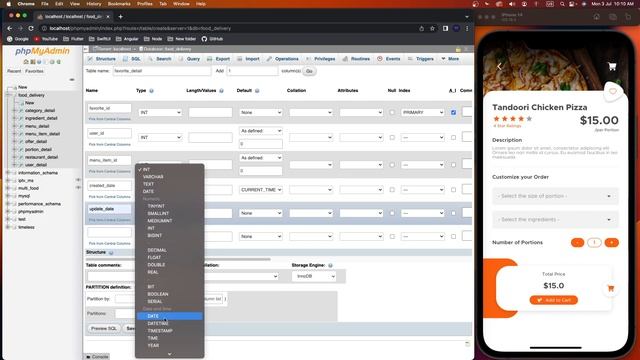Toggle A_I checkbox for update_date row
Image resolution: width=640 pixels, height=360 pixels.
(453, 213)
